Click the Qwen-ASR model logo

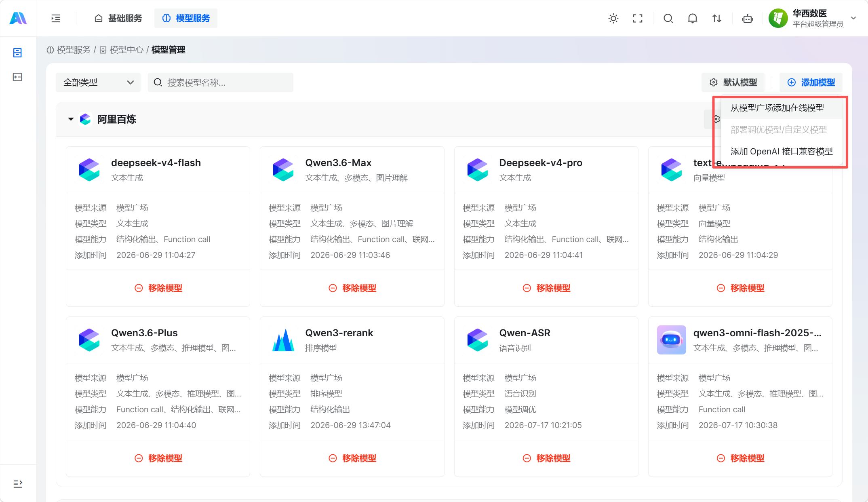tap(478, 340)
